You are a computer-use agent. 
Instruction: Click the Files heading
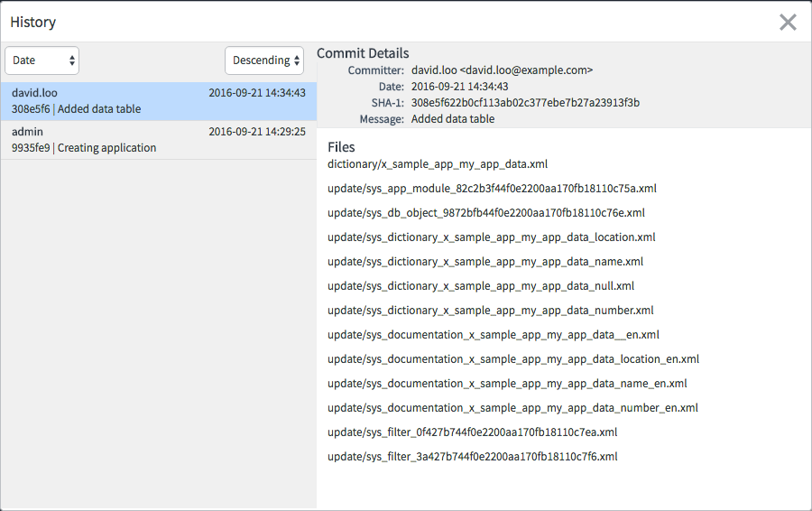click(x=341, y=147)
